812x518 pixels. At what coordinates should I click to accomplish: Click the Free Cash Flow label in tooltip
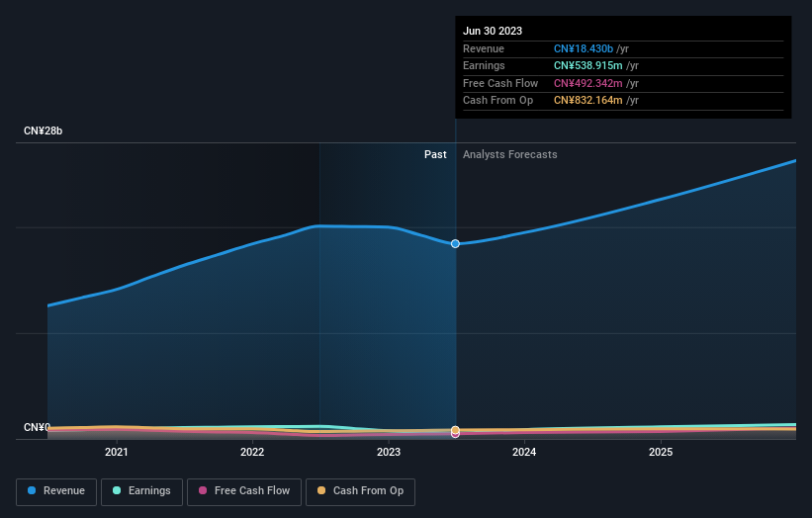(x=500, y=83)
